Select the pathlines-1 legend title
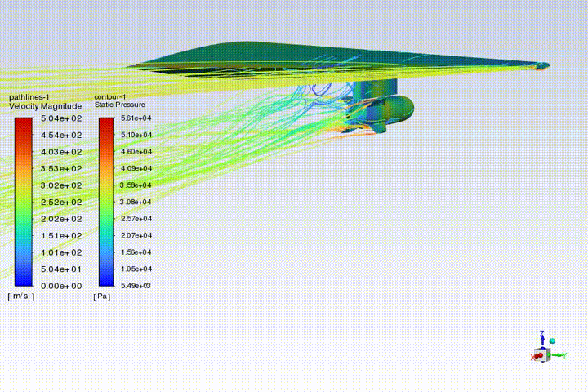 [x=29, y=97]
